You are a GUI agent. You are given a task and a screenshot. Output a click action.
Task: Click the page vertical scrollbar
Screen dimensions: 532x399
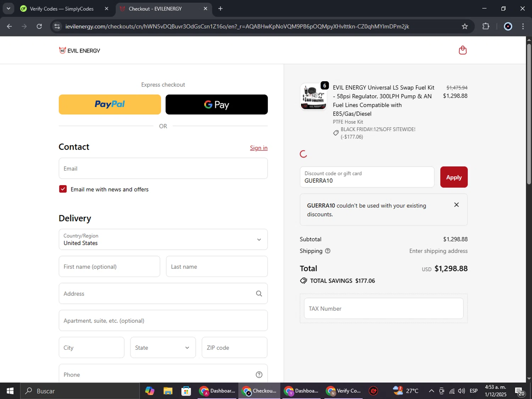(x=529, y=113)
